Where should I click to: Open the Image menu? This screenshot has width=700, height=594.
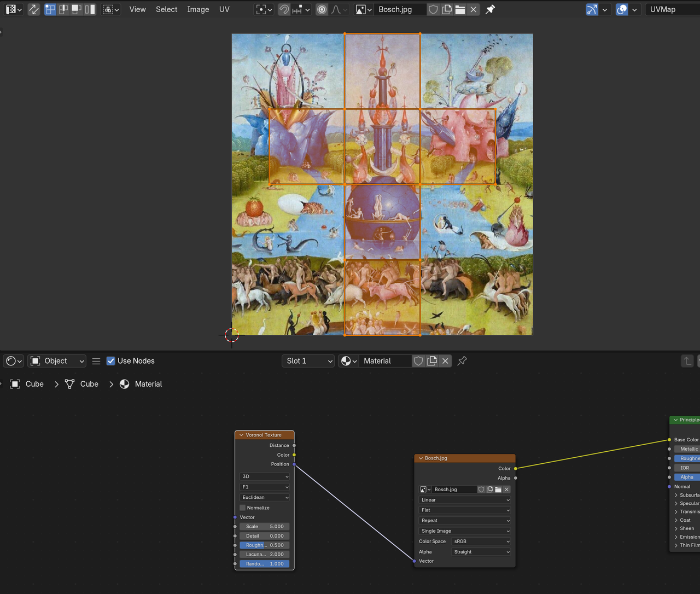click(198, 9)
